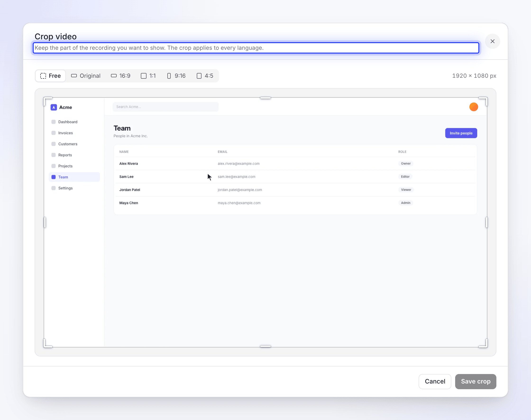The height and width of the screenshot is (420, 531).
Task: Click Settings in the preview sidebar
Action: click(74, 188)
